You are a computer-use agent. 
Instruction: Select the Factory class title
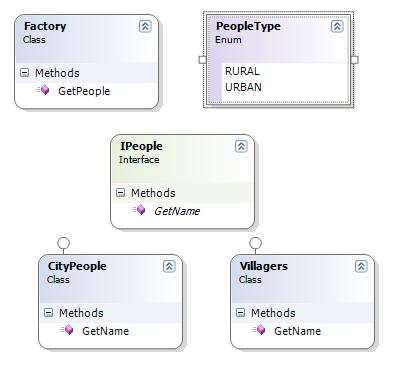tap(45, 26)
